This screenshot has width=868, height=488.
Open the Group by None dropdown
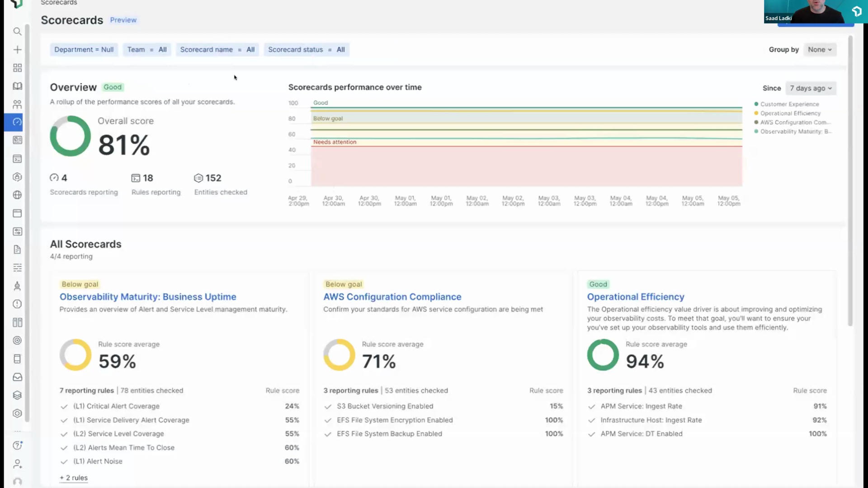tap(820, 50)
